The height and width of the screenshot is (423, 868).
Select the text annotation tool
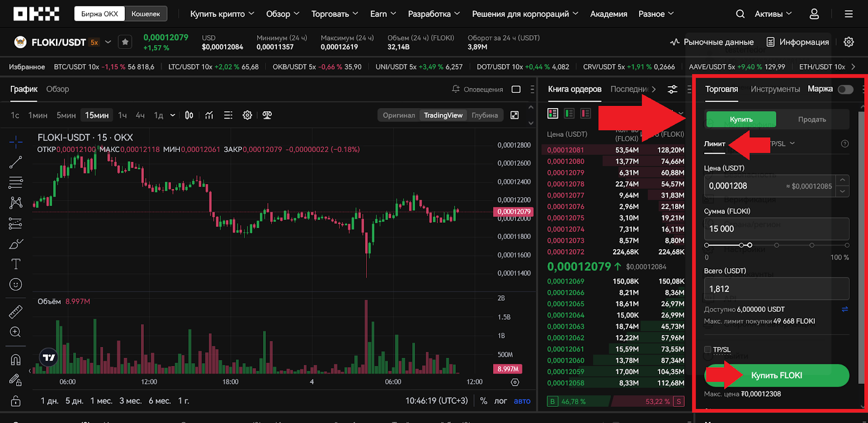[x=16, y=264]
